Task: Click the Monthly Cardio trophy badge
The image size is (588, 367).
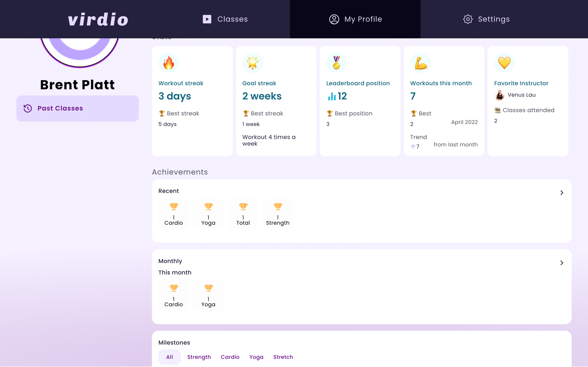Action: point(173,295)
